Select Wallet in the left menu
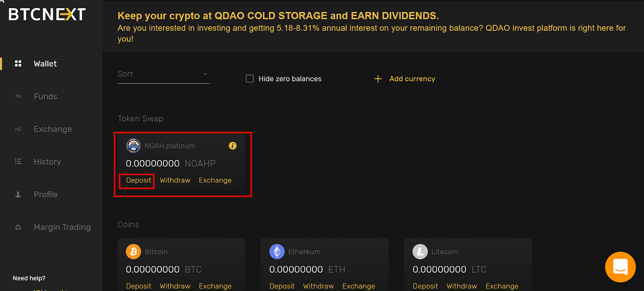 click(45, 63)
